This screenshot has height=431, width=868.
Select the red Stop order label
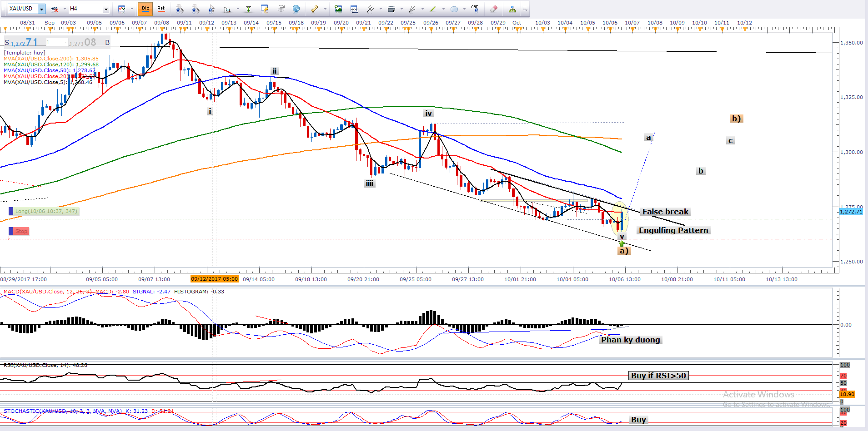(x=21, y=231)
